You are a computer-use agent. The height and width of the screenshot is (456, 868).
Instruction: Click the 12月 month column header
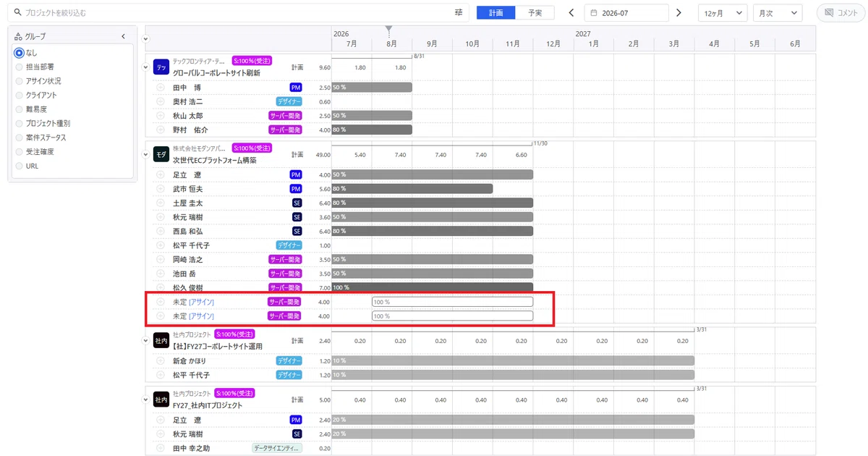553,44
